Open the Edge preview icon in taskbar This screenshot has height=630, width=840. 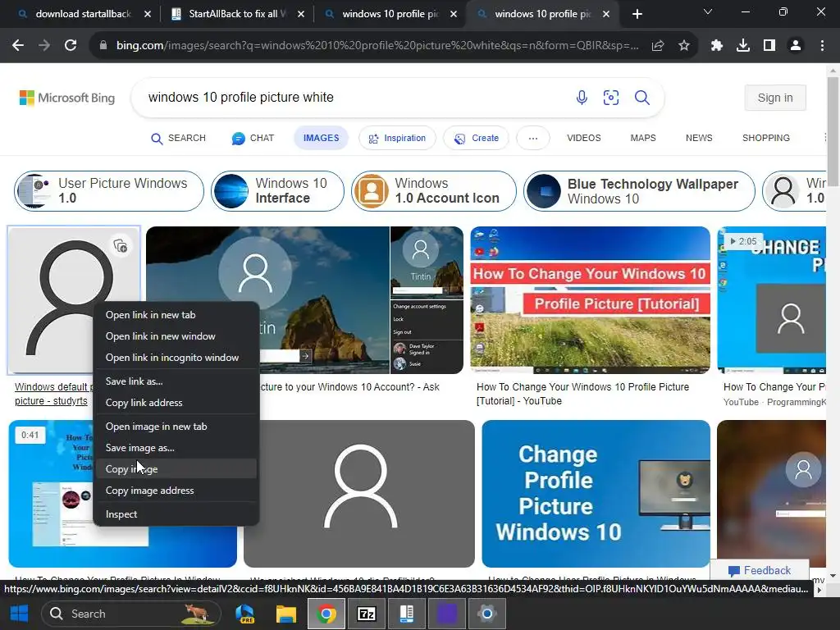pyautogui.click(x=245, y=614)
